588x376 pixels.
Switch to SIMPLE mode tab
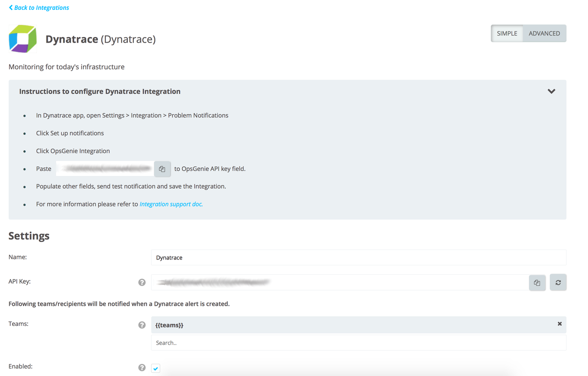tap(507, 33)
